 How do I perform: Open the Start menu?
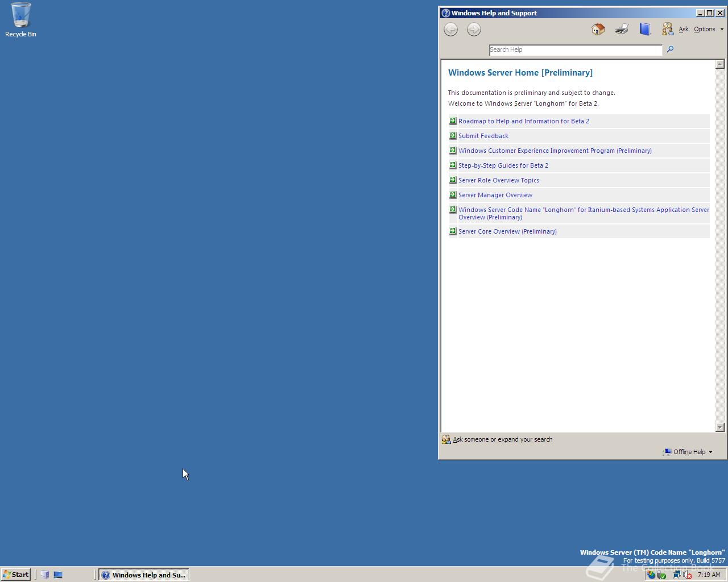(15, 575)
